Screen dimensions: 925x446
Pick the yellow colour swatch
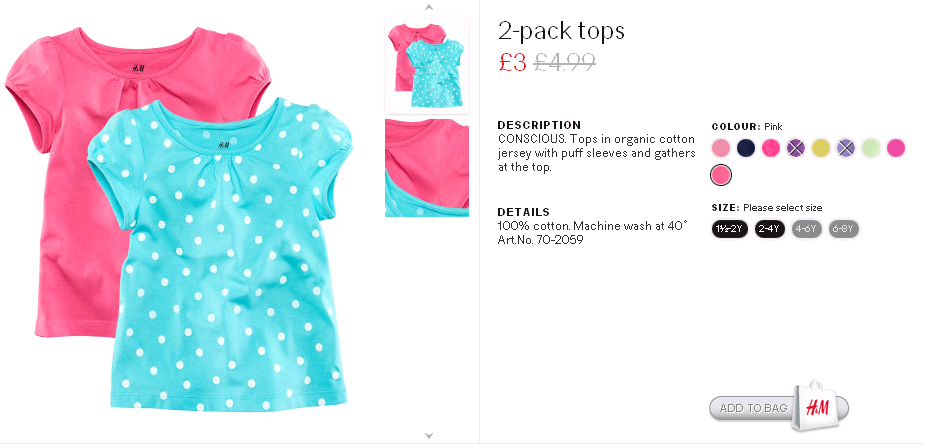[821, 147]
